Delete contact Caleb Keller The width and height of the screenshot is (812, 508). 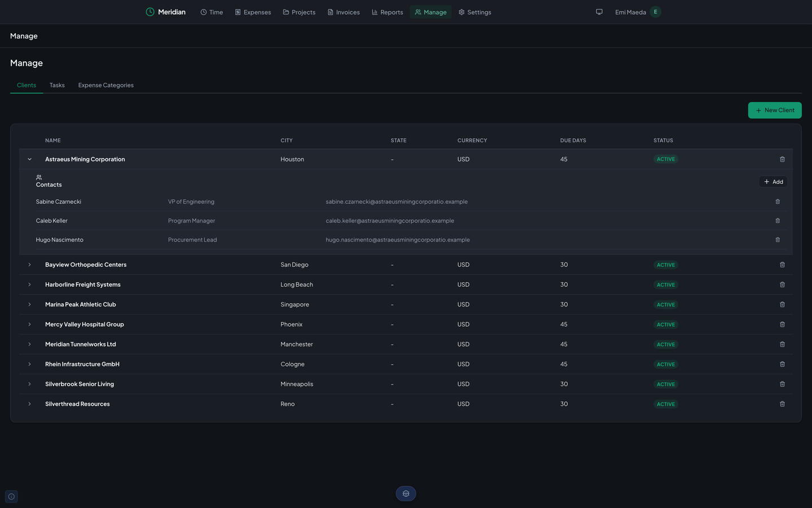click(x=778, y=221)
